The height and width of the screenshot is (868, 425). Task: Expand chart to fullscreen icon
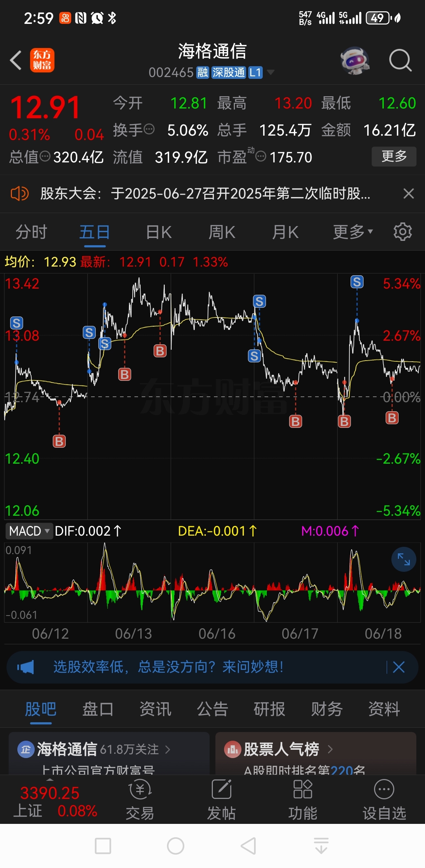(x=404, y=559)
